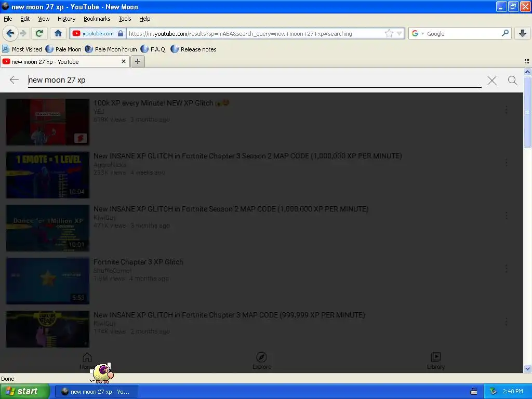Viewport: 532px width, 399px height.
Task: Open the '1 EMOTE = 1 LEVEL' thumbnail
Action: pos(48,175)
